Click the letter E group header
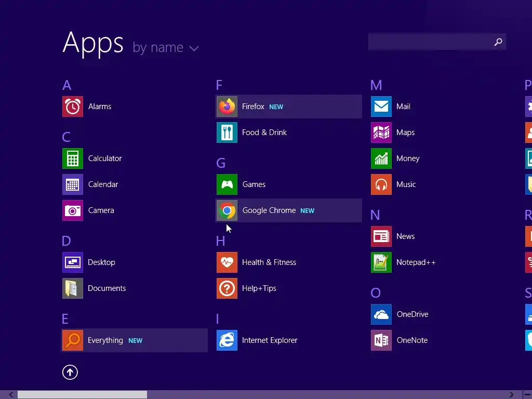The image size is (532, 399). [x=65, y=319]
